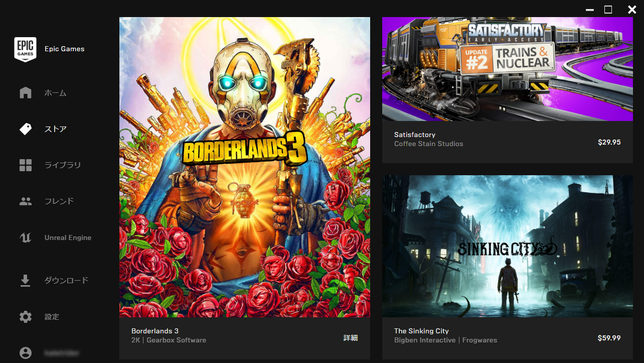Screen dimensions: 644x363
Task: Open the Settings gear icon
Action: (x=25, y=317)
